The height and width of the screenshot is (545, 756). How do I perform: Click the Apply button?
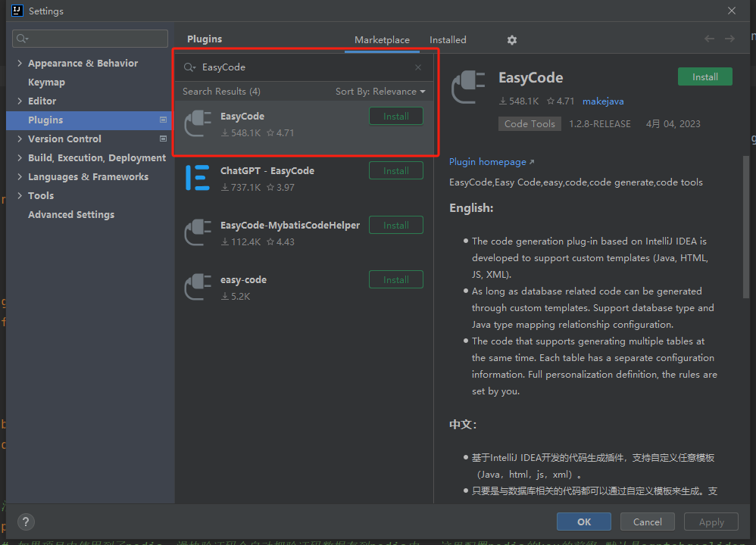(x=711, y=522)
